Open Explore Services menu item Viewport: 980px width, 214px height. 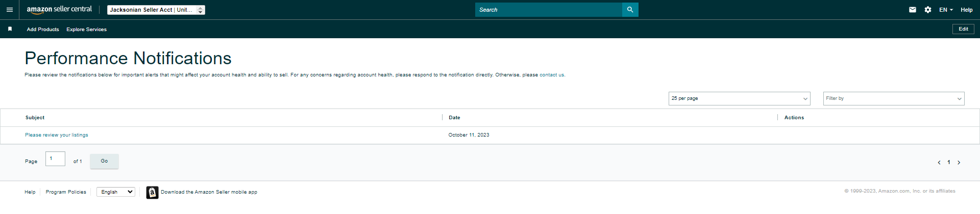click(x=86, y=30)
